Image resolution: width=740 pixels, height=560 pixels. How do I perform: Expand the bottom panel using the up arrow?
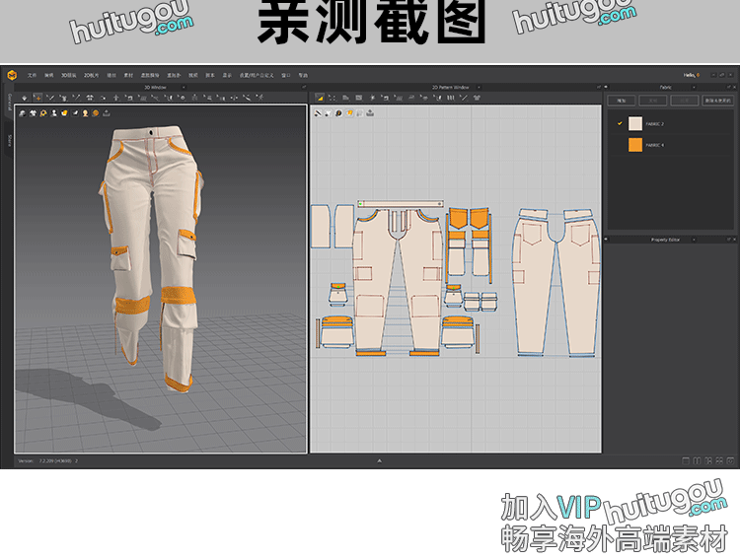[x=379, y=460]
